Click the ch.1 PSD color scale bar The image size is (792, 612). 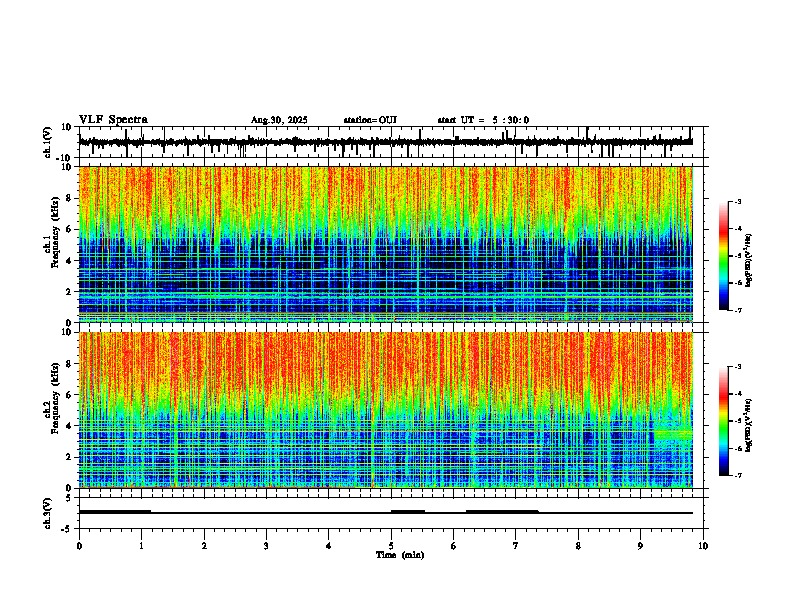pyautogui.click(x=724, y=256)
